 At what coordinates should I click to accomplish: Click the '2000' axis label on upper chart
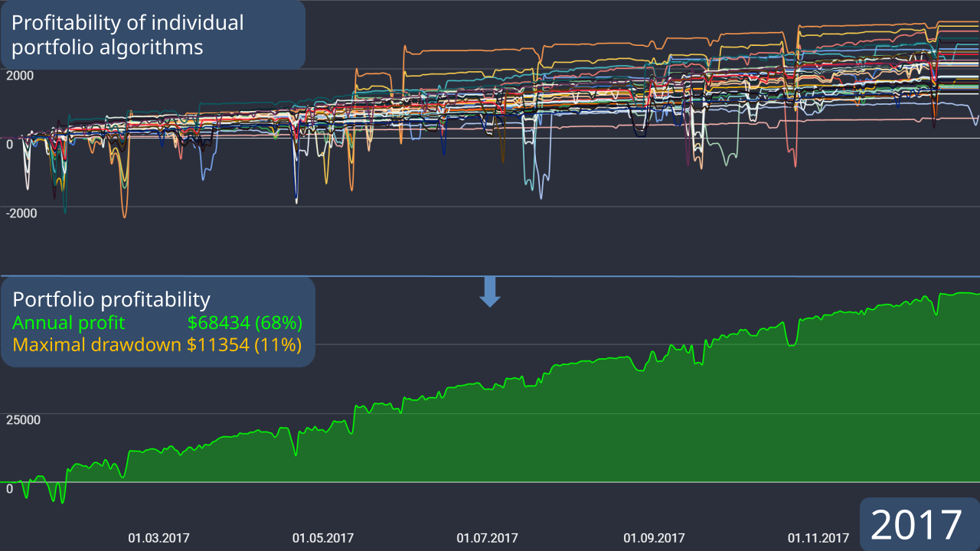[x=19, y=75]
